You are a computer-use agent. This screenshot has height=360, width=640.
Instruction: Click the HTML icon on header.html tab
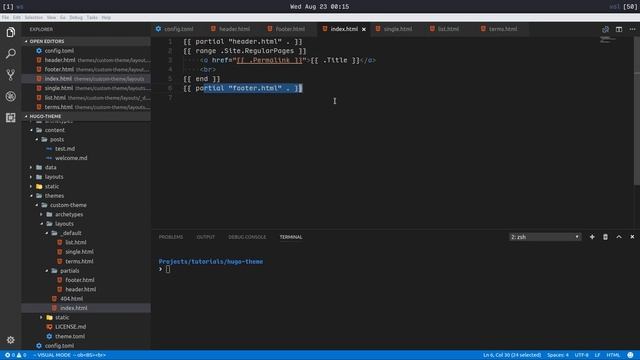click(213, 29)
